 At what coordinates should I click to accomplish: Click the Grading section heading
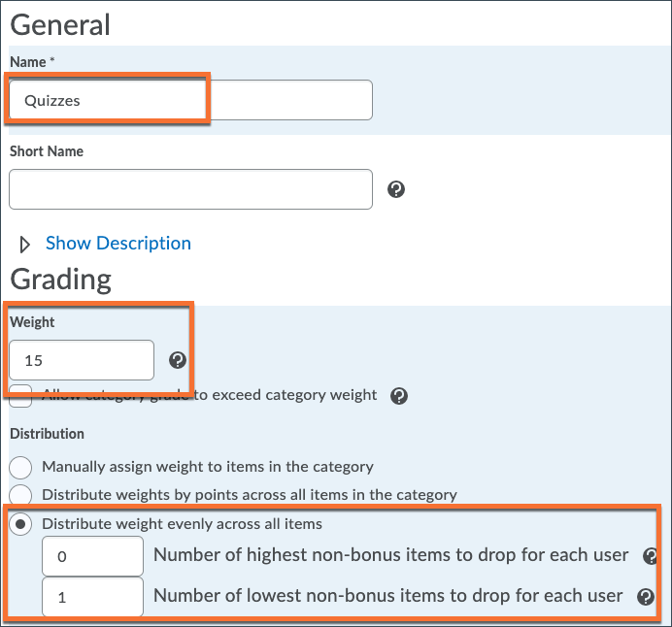pos(61,280)
